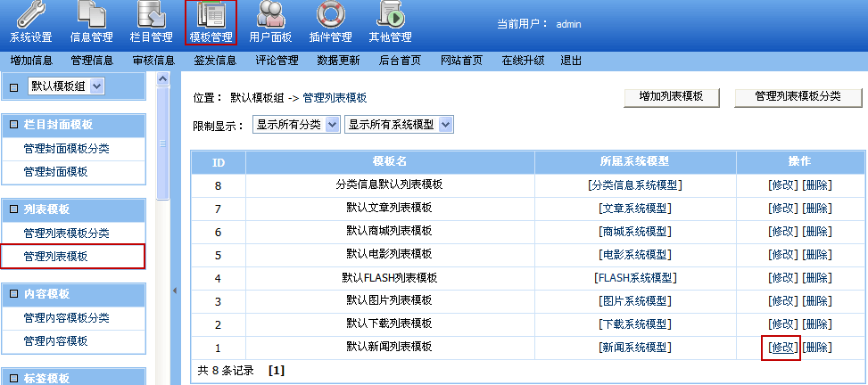Select 增加信息 in the menu bar
868x385 pixels.
[31, 61]
